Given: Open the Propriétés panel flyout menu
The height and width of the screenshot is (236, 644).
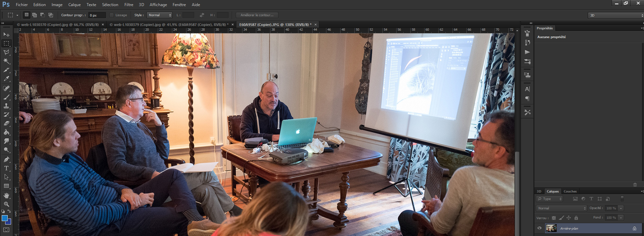Looking at the screenshot, I should click(x=642, y=28).
